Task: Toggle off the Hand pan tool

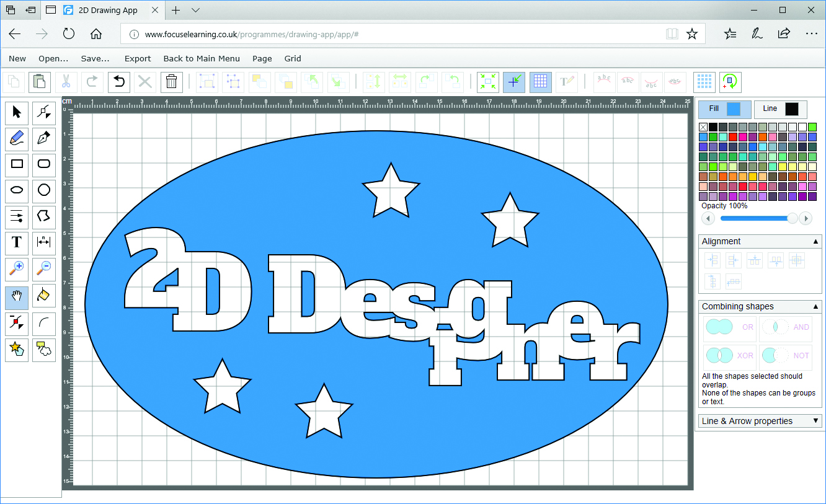Action: 16,297
